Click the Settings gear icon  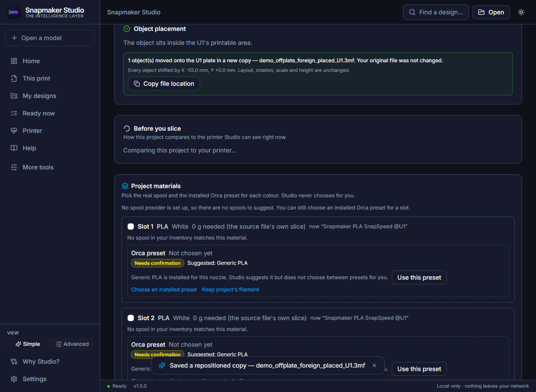coord(14,379)
